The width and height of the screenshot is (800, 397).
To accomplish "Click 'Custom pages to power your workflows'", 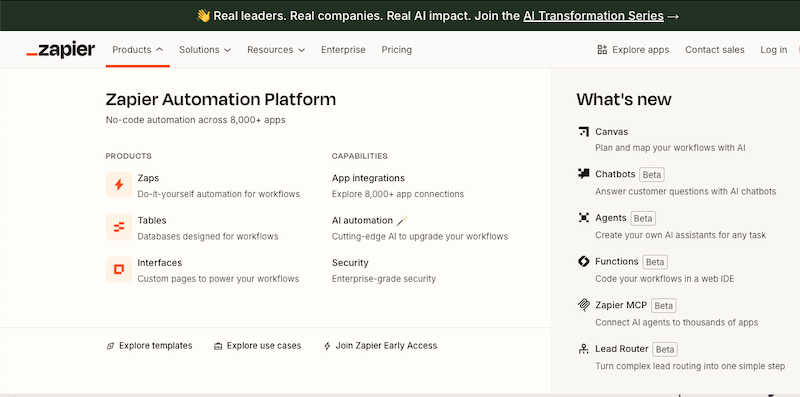I will click(218, 279).
